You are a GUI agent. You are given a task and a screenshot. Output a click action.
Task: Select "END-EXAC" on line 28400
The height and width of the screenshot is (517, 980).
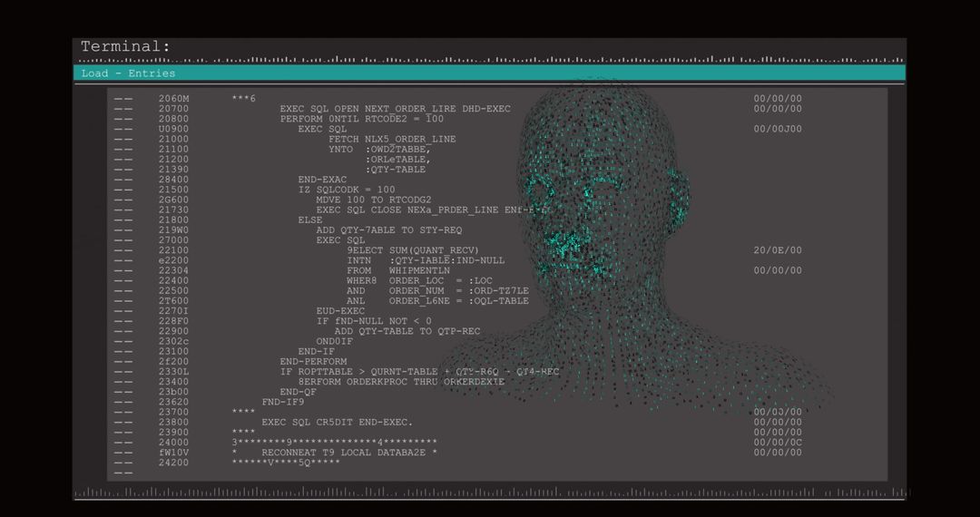[322, 180]
